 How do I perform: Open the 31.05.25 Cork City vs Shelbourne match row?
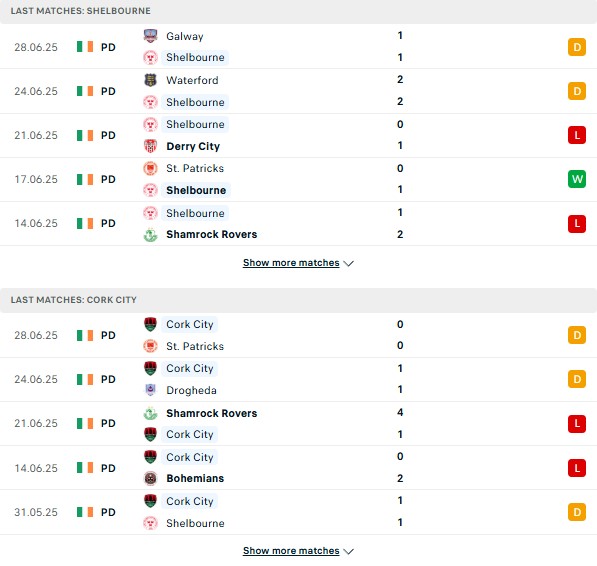(298, 512)
